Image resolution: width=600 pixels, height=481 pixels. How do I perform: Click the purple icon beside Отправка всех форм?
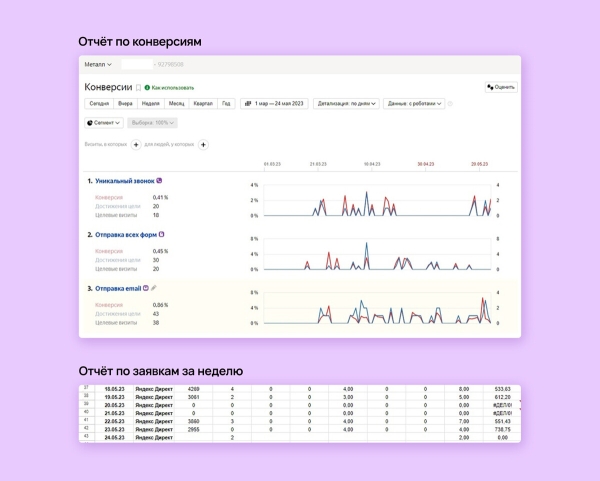(163, 234)
